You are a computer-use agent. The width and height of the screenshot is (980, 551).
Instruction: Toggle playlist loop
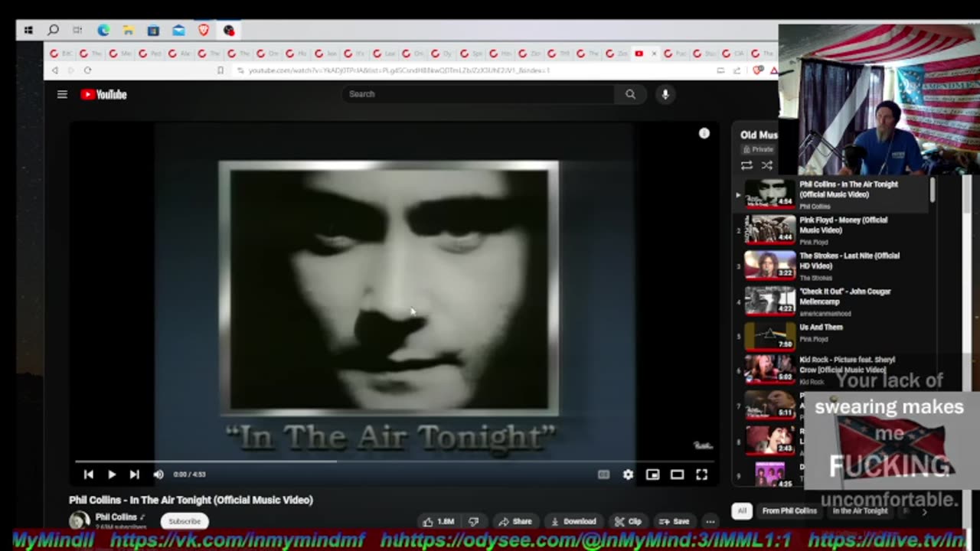coord(746,165)
